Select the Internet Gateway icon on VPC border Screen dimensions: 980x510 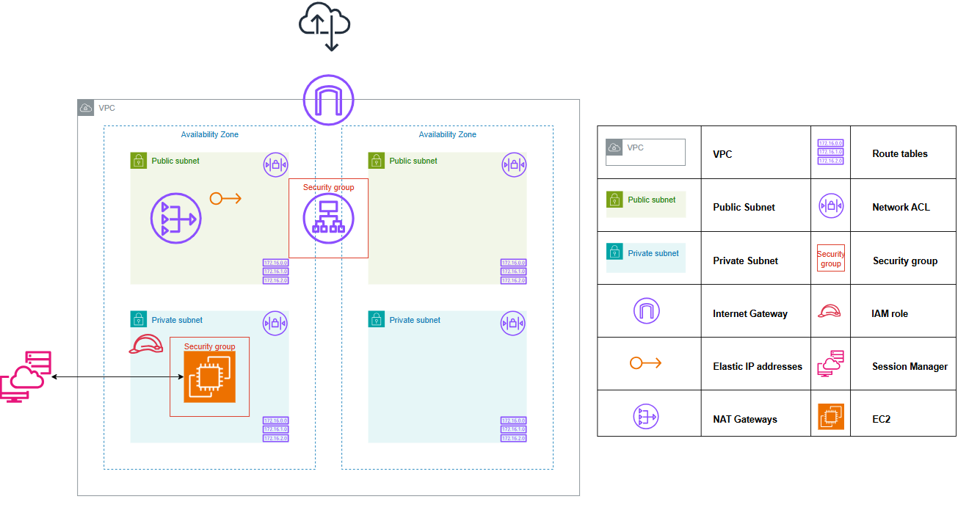pos(328,100)
